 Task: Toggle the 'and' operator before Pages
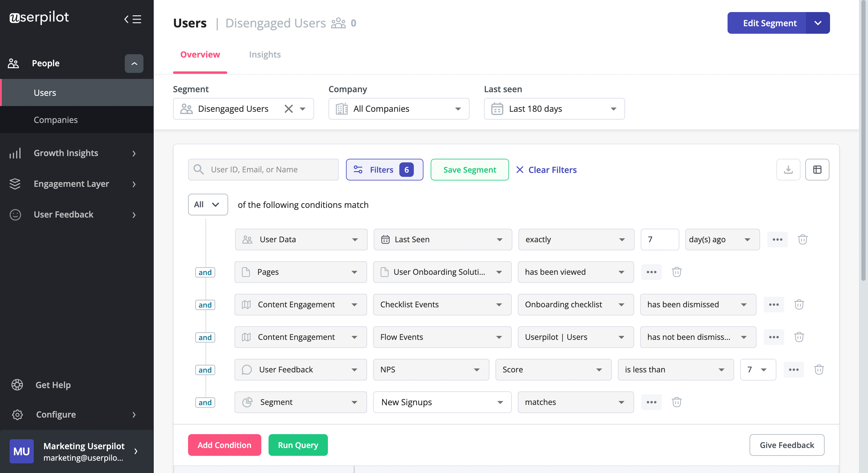tap(205, 272)
